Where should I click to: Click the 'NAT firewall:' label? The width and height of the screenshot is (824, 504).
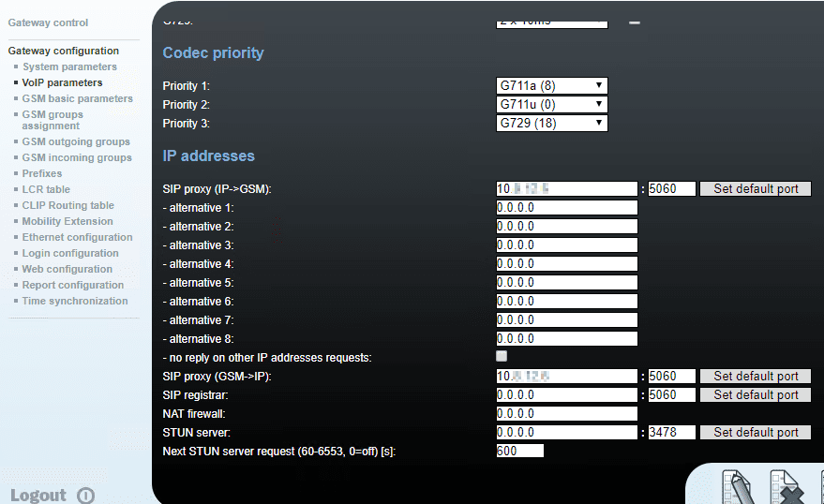click(x=194, y=414)
